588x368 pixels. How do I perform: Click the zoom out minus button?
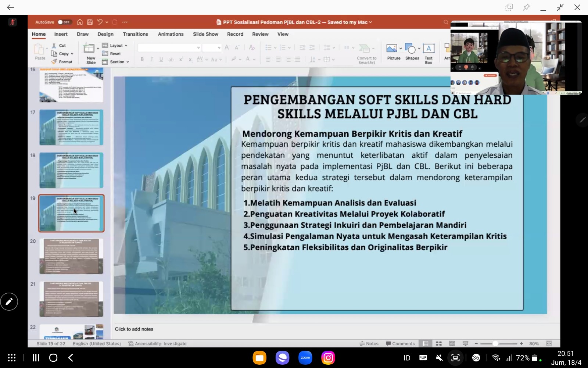pos(476,343)
